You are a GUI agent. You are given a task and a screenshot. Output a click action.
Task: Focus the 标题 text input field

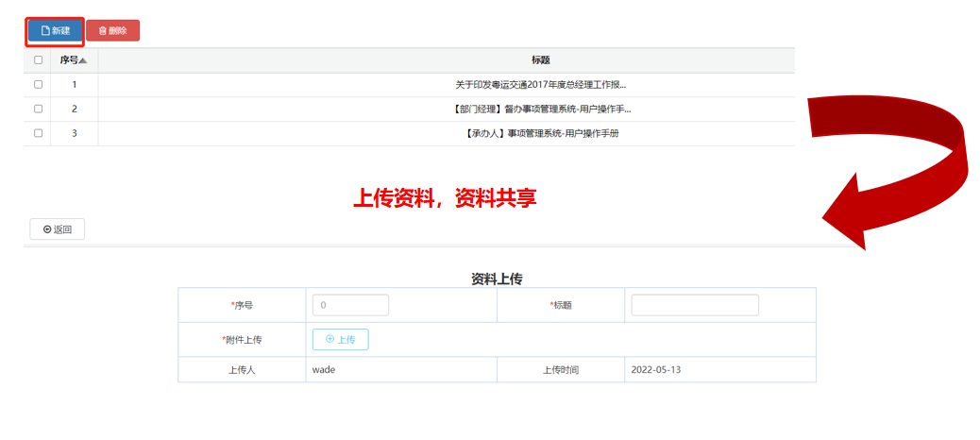click(x=694, y=306)
